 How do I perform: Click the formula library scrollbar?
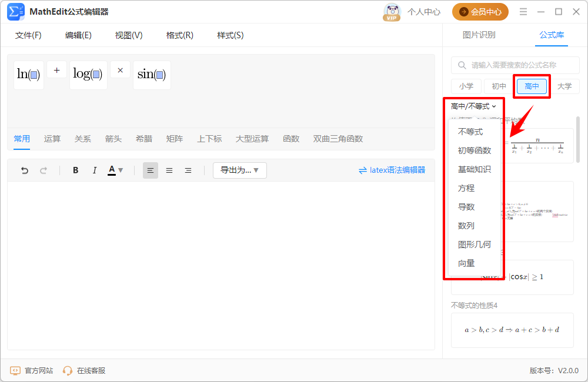[x=578, y=139]
